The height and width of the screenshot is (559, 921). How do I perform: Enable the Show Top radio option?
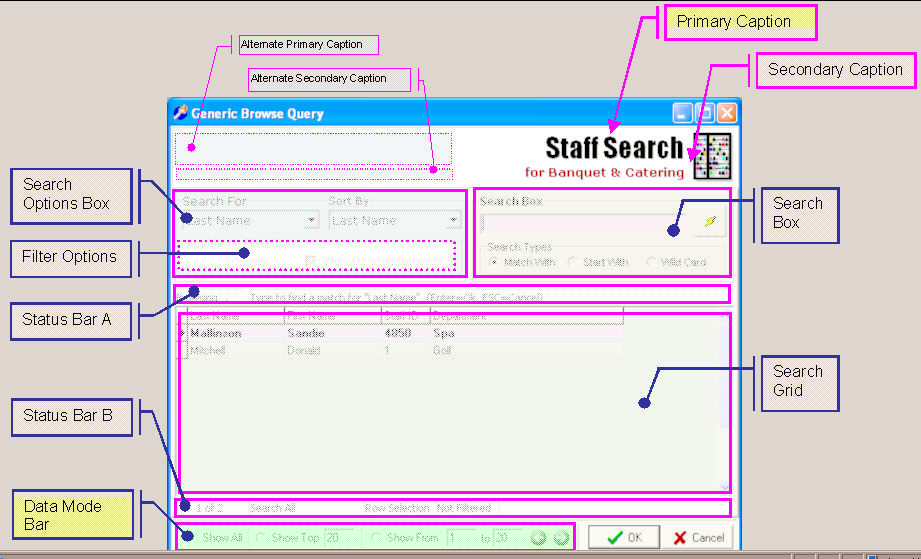click(262, 538)
